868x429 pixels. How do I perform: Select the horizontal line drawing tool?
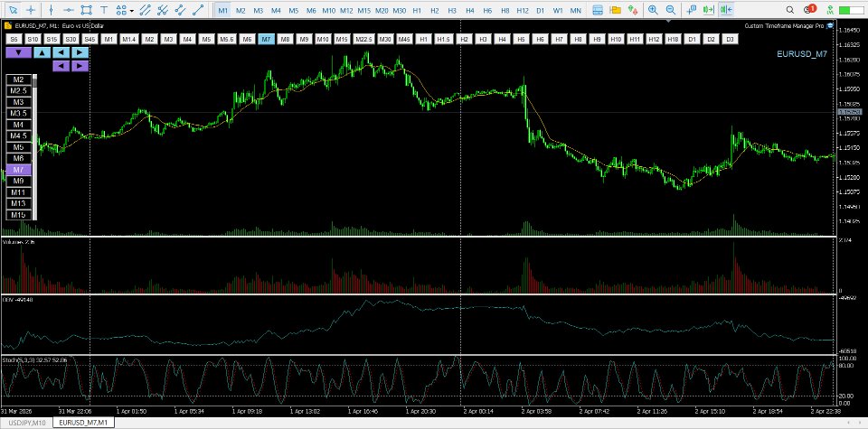pyautogui.click(x=69, y=10)
